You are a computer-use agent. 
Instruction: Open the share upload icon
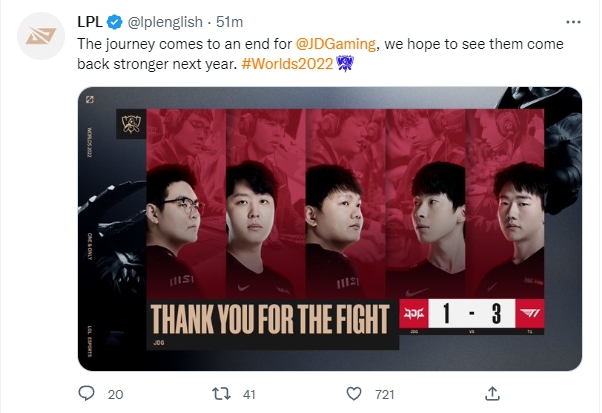[492, 393]
